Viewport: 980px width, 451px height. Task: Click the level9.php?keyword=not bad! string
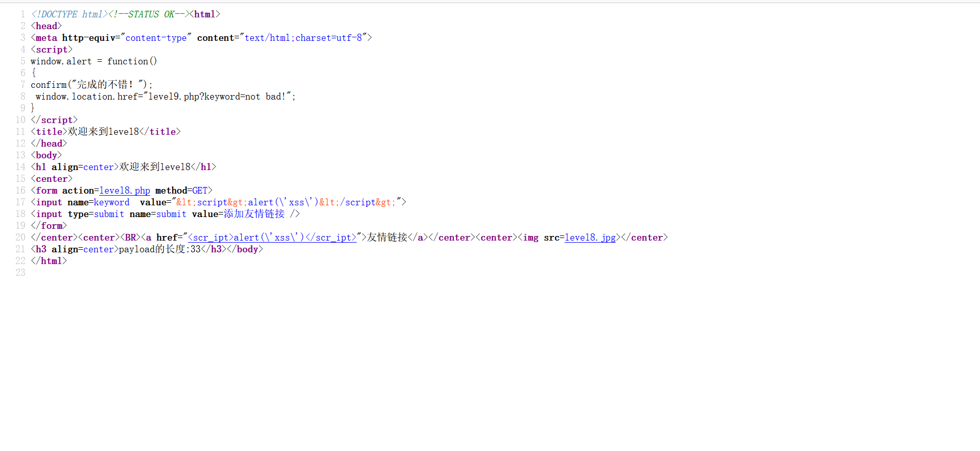217,97
